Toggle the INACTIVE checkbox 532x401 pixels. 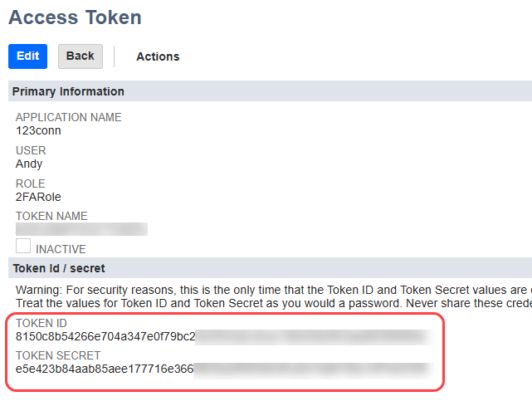tap(23, 247)
